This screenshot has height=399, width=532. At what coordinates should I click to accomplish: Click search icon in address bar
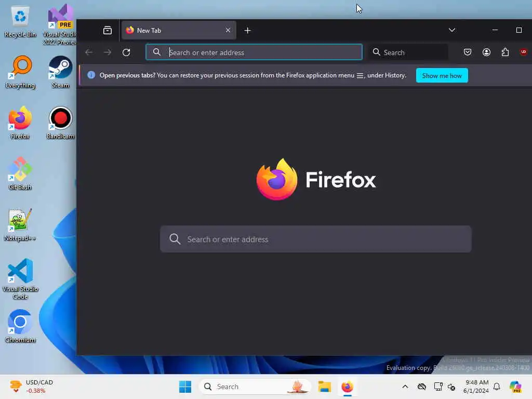(156, 52)
